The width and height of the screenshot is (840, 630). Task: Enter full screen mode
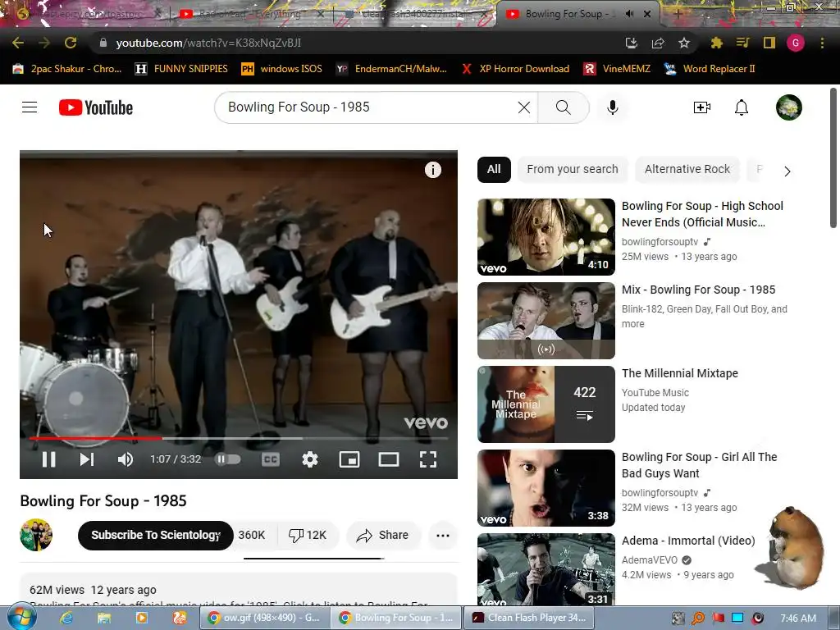(427, 459)
